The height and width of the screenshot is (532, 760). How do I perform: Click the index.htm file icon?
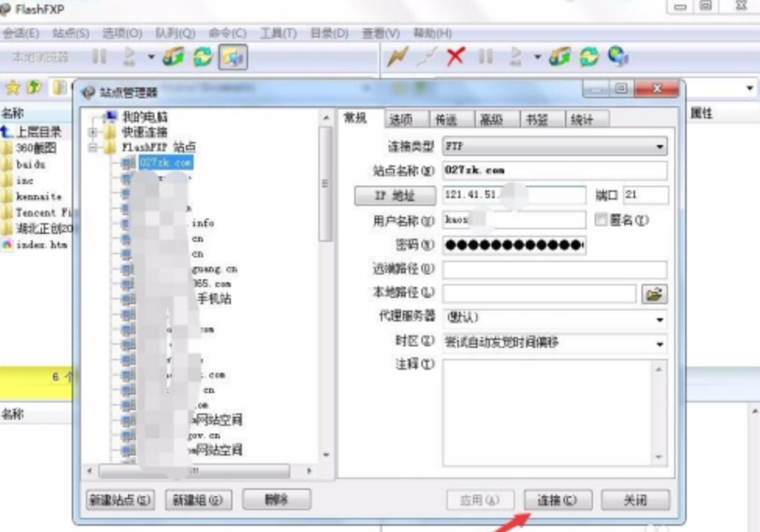coord(7,245)
